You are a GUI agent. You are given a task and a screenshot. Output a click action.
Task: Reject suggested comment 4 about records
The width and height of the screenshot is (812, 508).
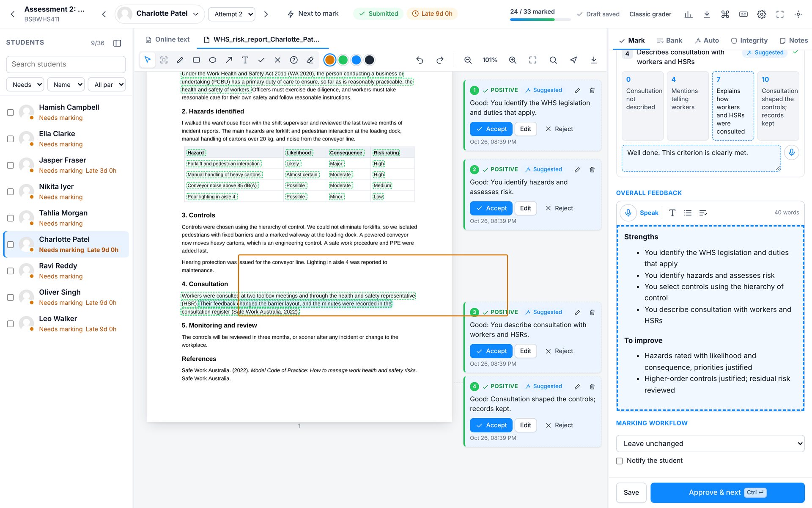pos(559,425)
